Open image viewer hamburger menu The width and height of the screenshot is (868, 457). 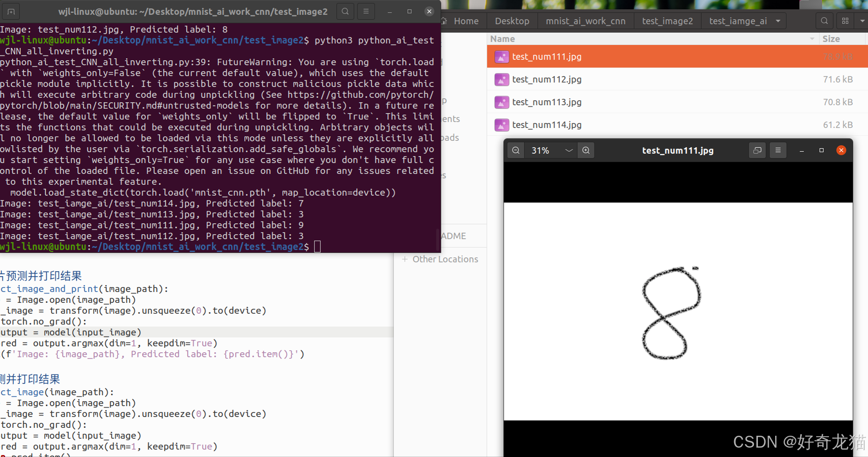pos(778,150)
